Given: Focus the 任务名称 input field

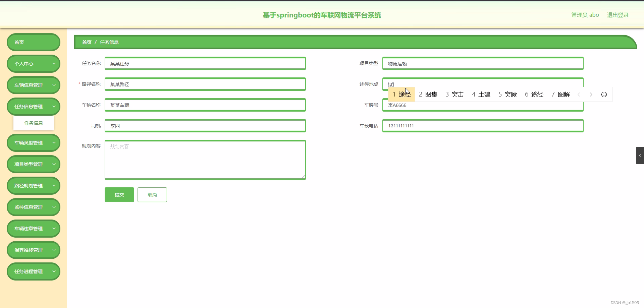Looking at the screenshot, I should [x=205, y=63].
